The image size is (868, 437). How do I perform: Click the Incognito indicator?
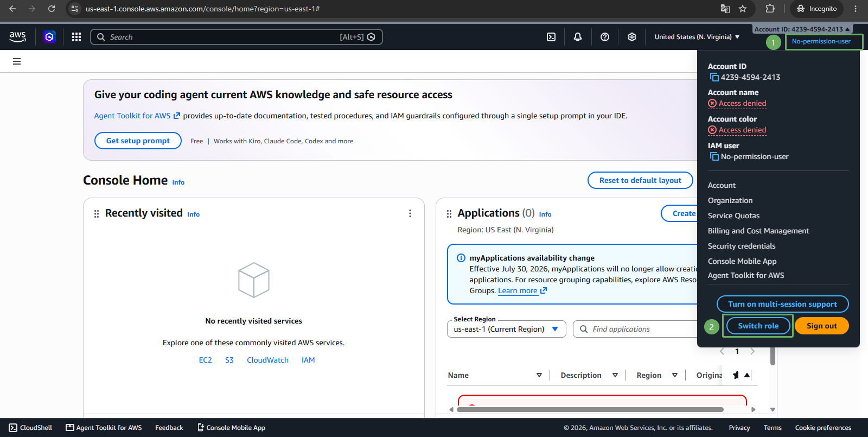(816, 9)
